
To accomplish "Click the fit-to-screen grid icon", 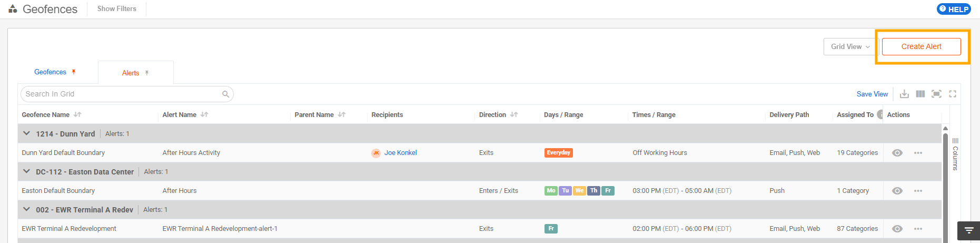I will [936, 94].
